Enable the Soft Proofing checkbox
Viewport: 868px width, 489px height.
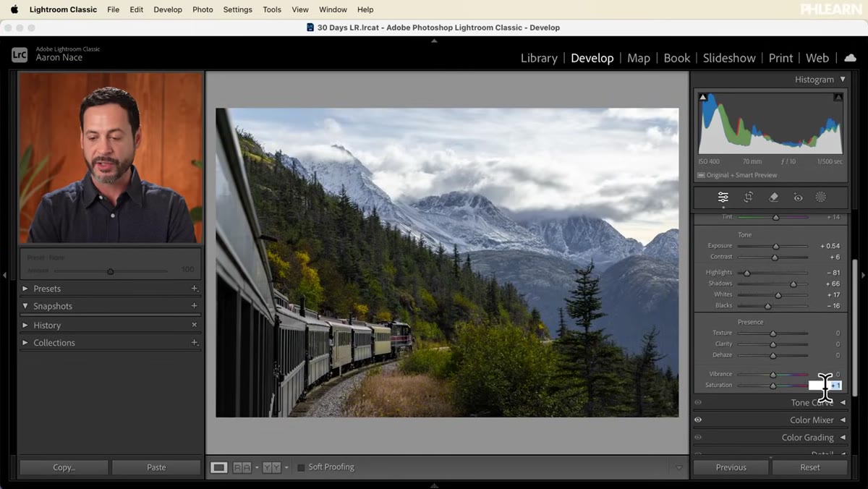(x=301, y=467)
